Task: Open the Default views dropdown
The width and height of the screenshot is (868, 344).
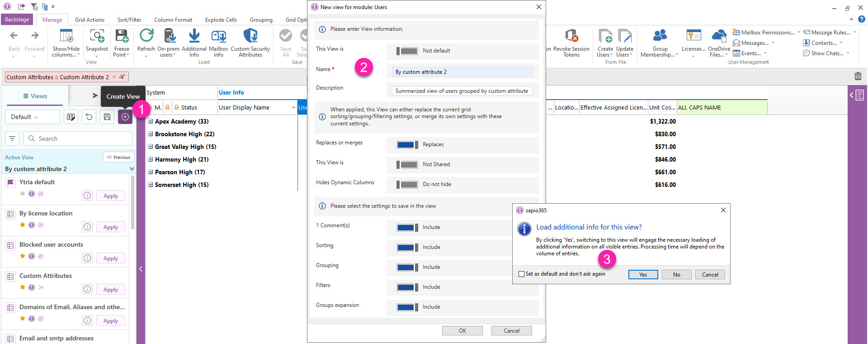Action: tap(32, 117)
